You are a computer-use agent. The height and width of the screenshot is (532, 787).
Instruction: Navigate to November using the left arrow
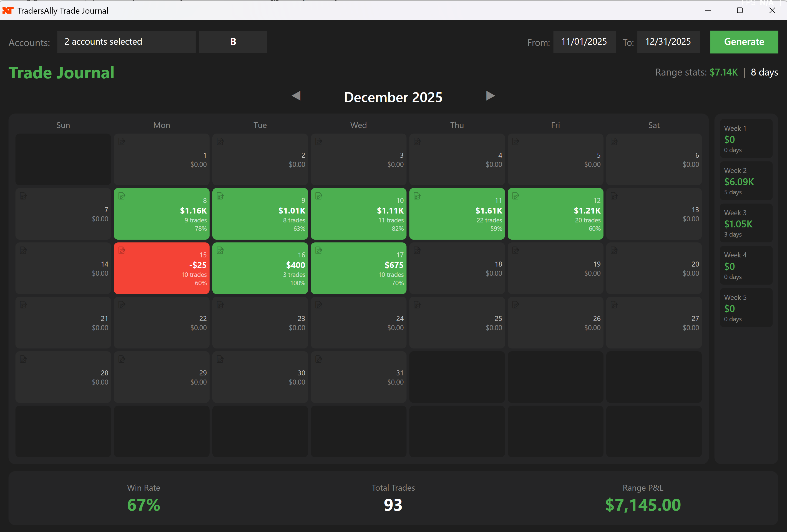pos(297,96)
